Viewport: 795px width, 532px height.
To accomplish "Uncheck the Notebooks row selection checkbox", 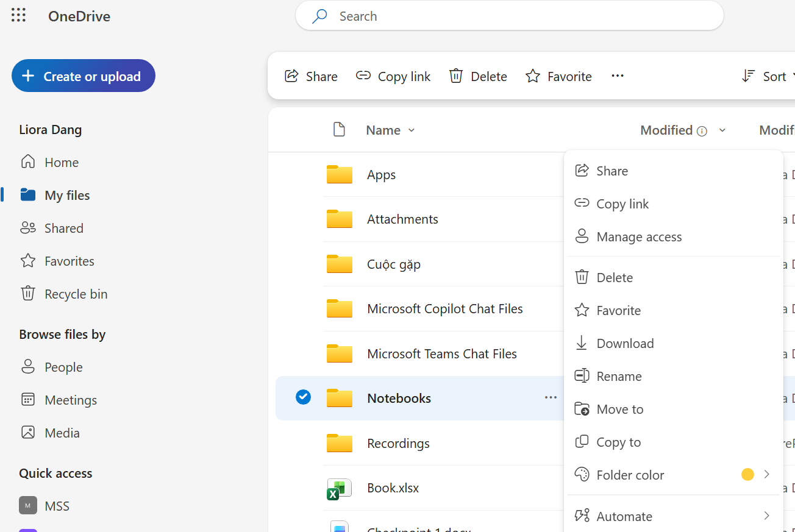I will [x=303, y=397].
